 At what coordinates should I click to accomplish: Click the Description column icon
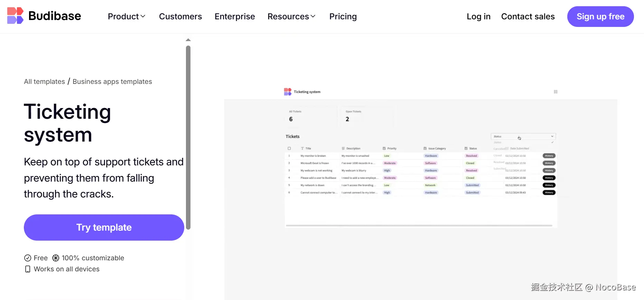(343, 148)
